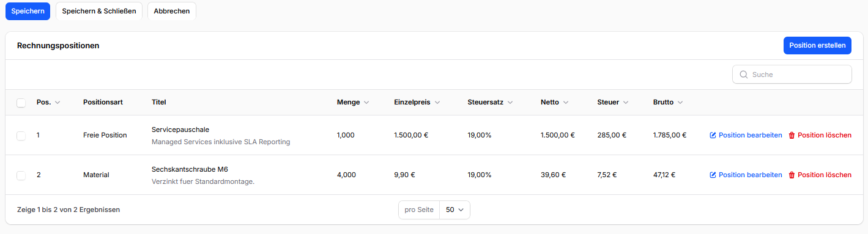Sort by Menge column chevron
Viewport: 868px width, 234px height.
[x=366, y=103]
